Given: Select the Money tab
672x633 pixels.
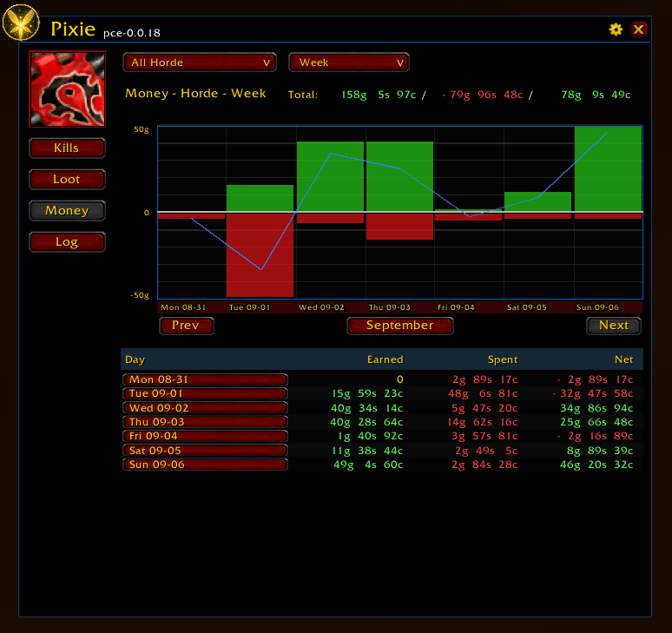Looking at the screenshot, I should [x=67, y=211].
